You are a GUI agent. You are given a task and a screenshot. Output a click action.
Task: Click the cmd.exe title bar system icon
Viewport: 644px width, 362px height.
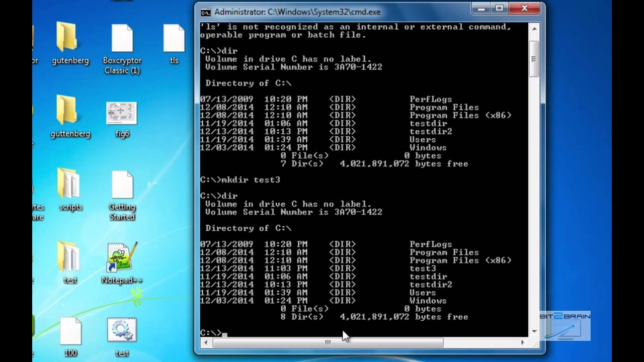coord(205,12)
